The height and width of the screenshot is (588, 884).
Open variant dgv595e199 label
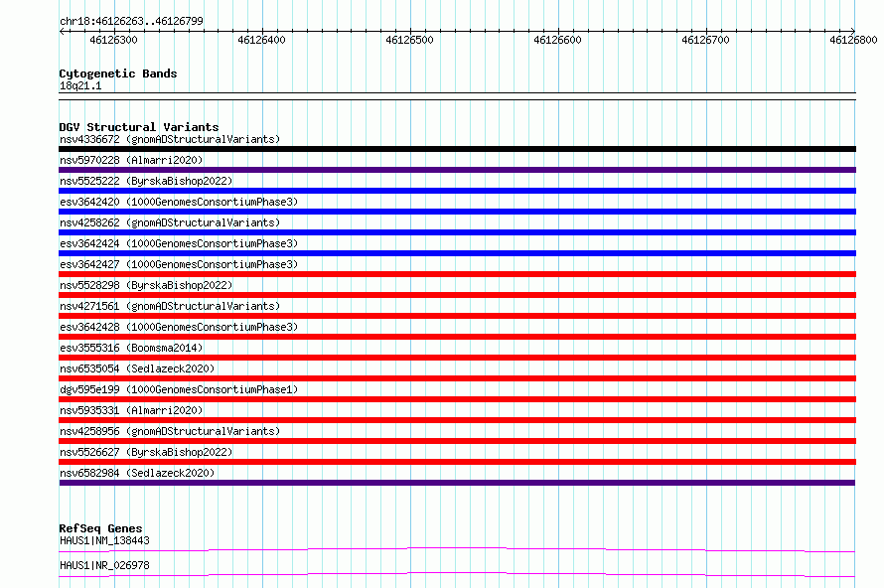(x=179, y=389)
